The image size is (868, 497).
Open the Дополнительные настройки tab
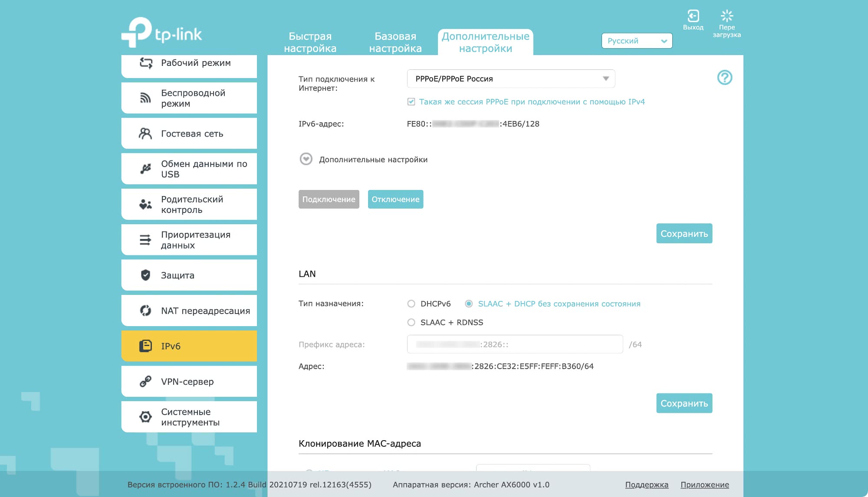(x=485, y=42)
